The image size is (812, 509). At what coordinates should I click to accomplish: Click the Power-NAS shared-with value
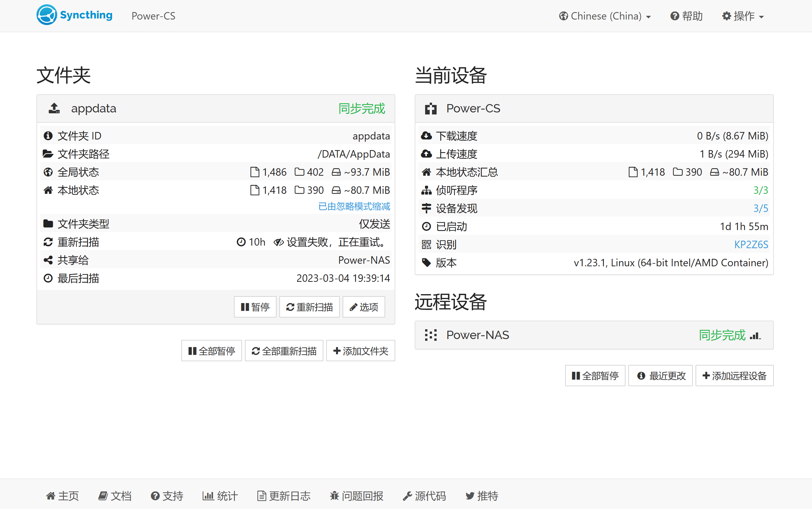click(364, 260)
